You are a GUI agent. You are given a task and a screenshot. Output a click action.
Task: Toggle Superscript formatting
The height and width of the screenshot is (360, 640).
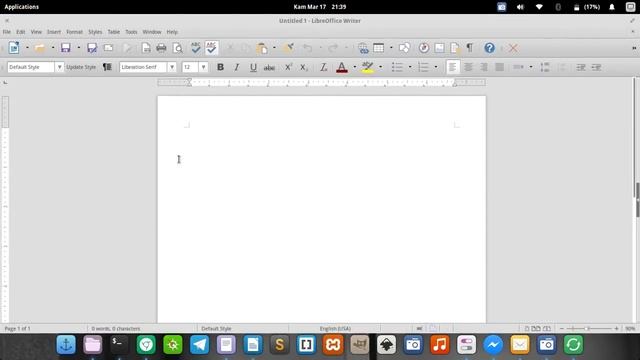coord(288,67)
